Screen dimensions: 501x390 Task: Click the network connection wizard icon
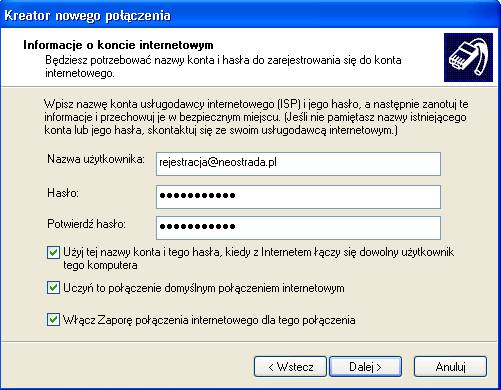pos(468,57)
